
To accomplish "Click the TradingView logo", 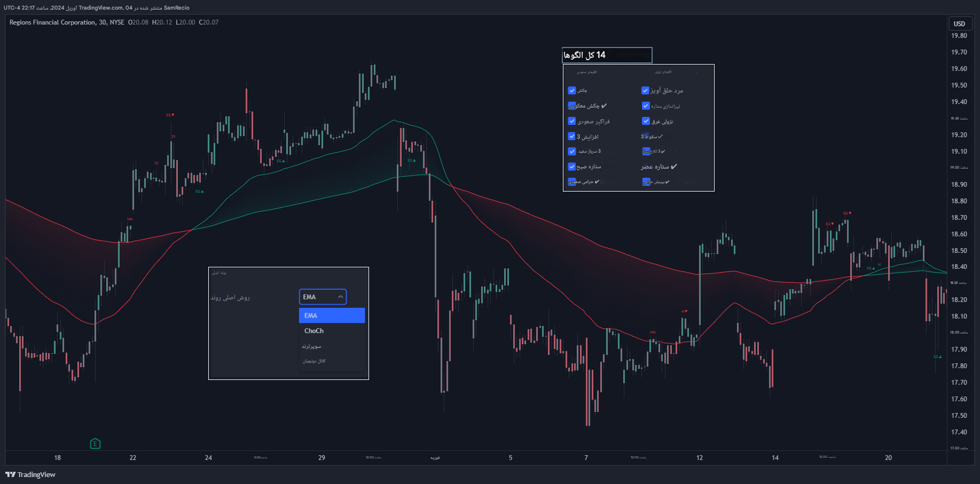I will click(30, 474).
